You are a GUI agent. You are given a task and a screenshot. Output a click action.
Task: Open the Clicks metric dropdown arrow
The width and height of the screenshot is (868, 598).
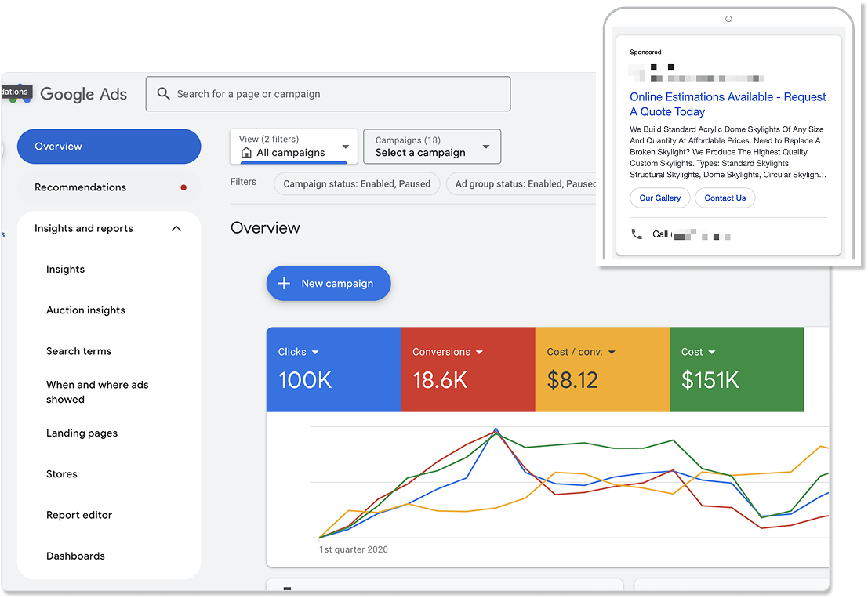(x=315, y=353)
